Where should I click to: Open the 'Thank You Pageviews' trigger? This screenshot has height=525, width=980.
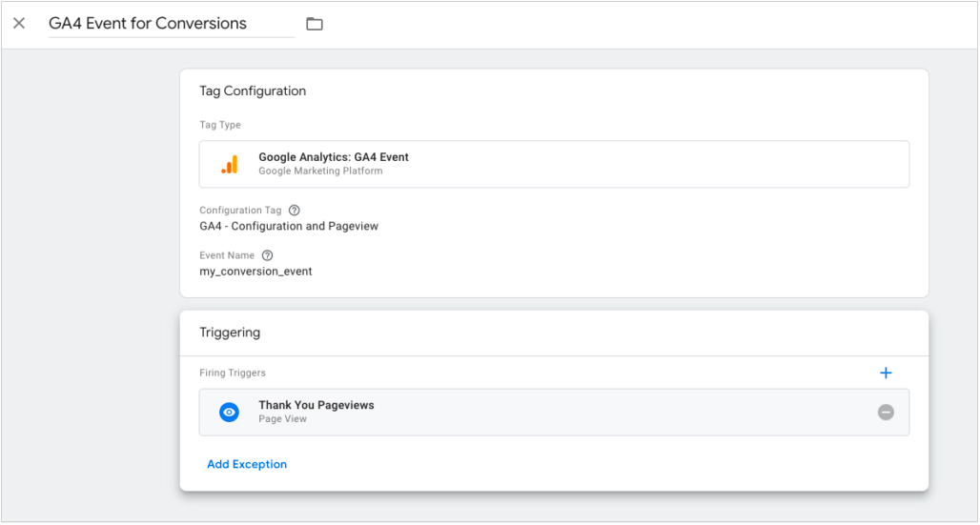pos(554,413)
